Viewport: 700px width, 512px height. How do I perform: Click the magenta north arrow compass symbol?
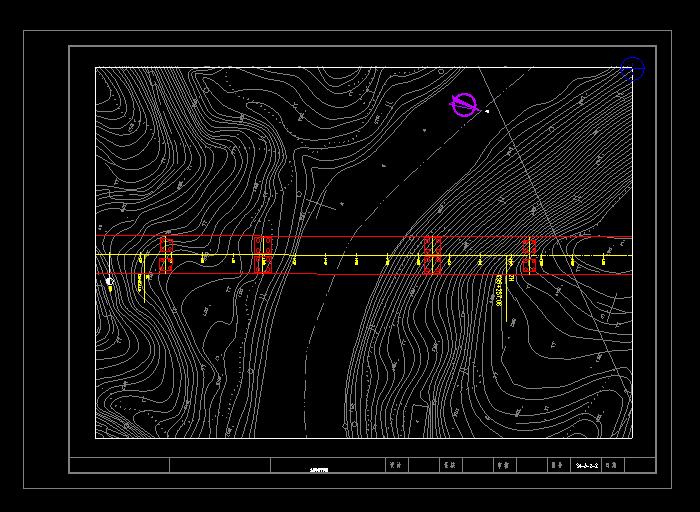[464, 104]
